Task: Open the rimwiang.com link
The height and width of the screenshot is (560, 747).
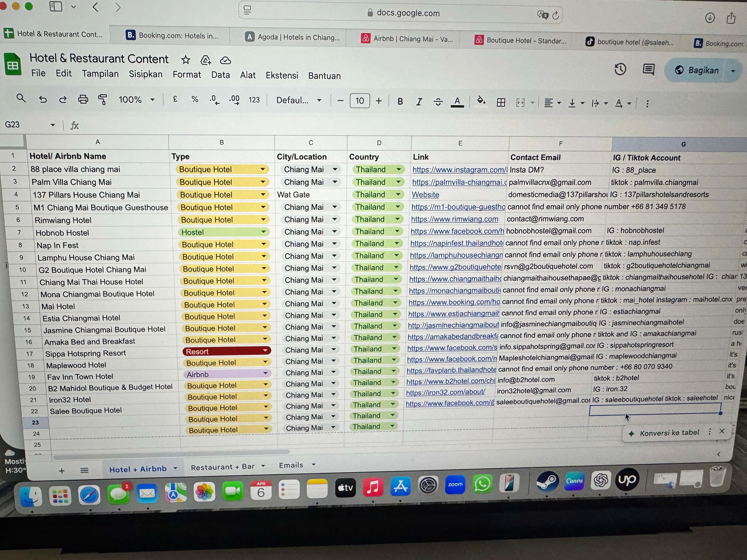Action: point(454,219)
